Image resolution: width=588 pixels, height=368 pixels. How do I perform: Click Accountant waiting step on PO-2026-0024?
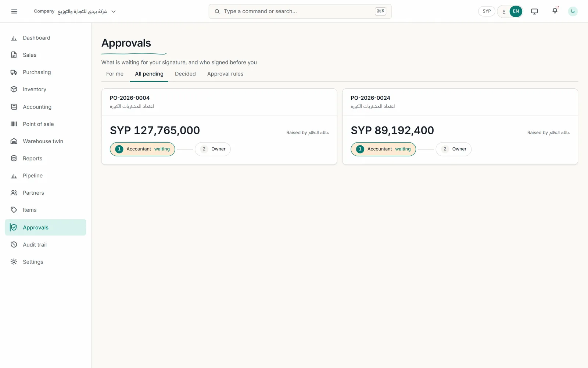[x=383, y=149]
